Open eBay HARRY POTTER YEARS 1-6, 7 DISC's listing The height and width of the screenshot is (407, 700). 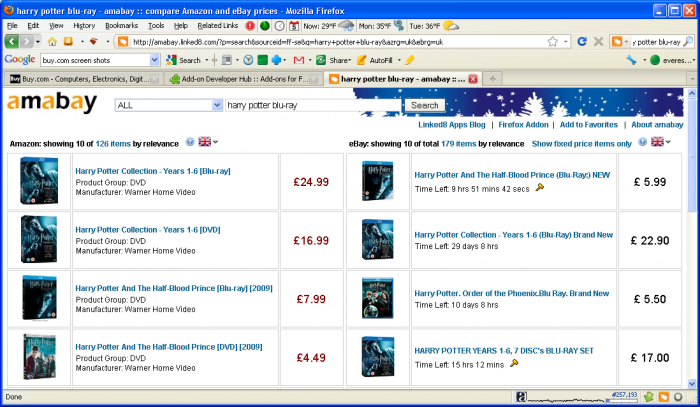pyautogui.click(x=504, y=351)
